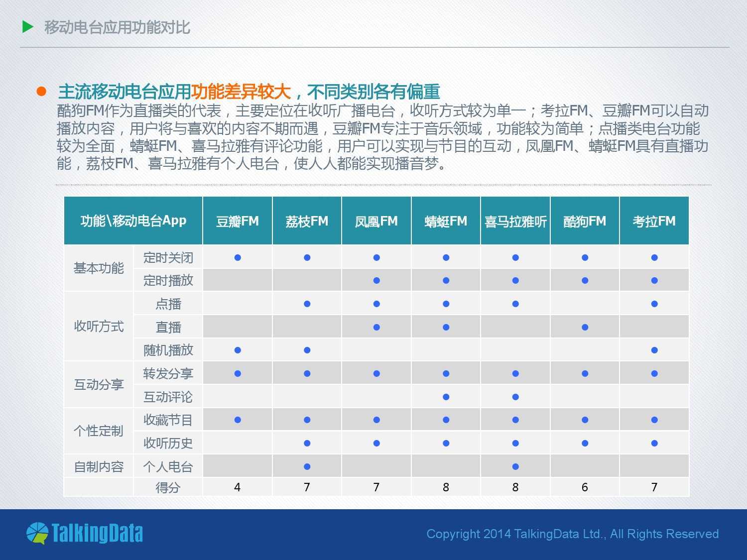Viewport: 747px width, 560px height.
Task: Select the 凤凰FM 定时播放 dot
Action: tap(376, 280)
